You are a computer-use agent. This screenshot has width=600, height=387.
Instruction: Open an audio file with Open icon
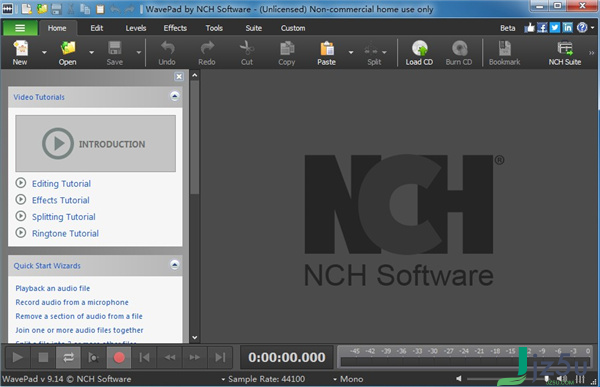pos(68,49)
